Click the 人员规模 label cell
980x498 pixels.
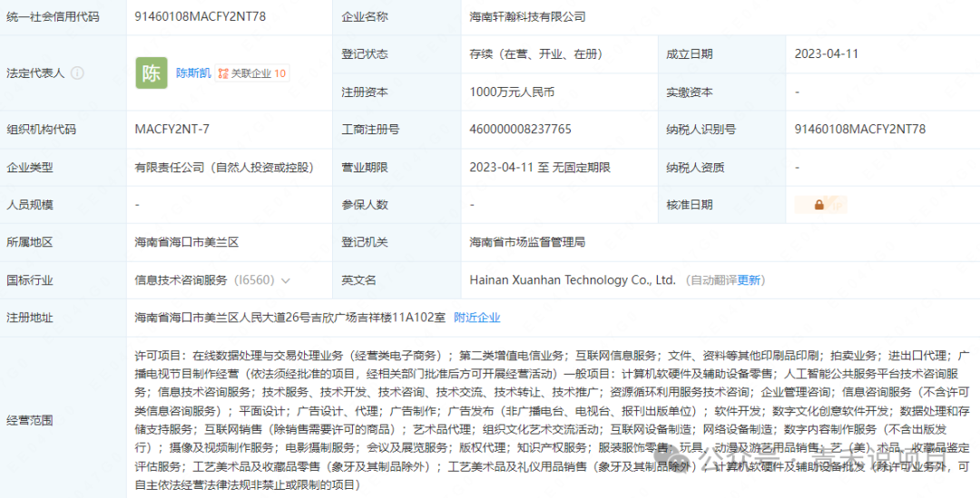click(64, 205)
